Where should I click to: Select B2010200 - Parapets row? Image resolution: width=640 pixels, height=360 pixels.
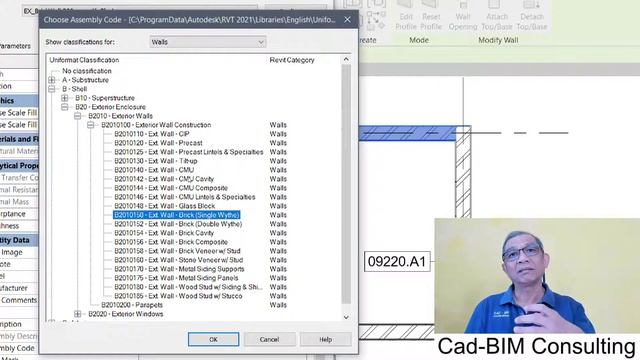[x=132, y=305]
